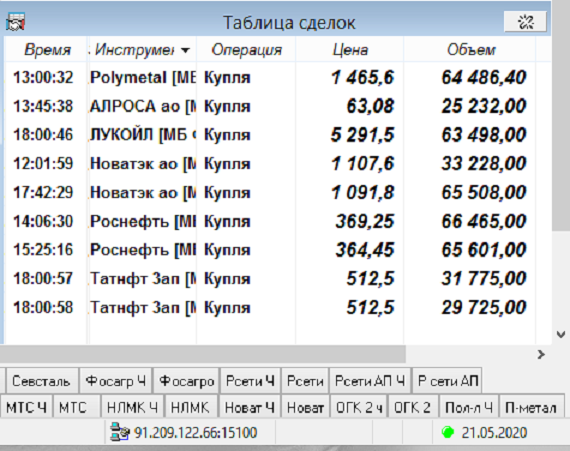570x451 pixels.
Task: Open the Р сети АП tab
Action: coord(447,381)
